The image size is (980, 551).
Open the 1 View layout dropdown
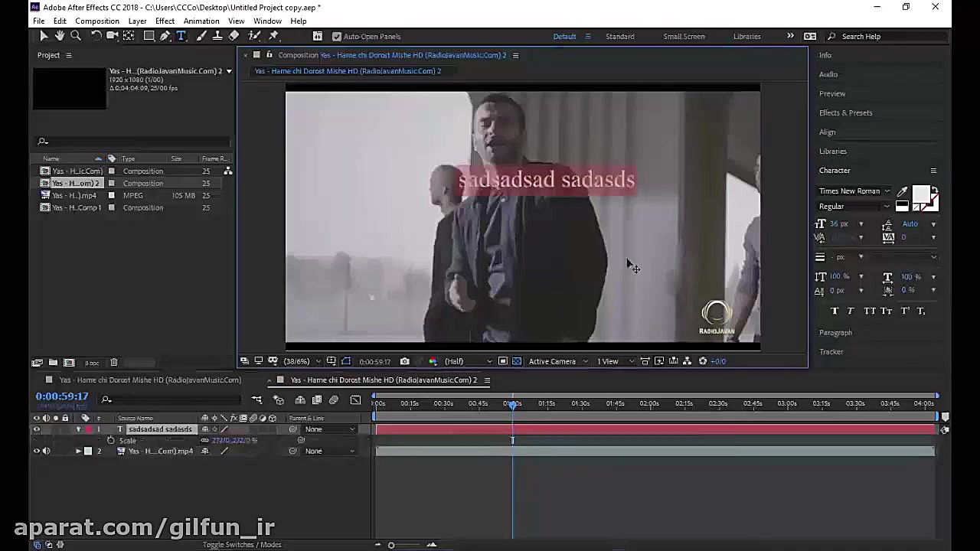click(616, 361)
